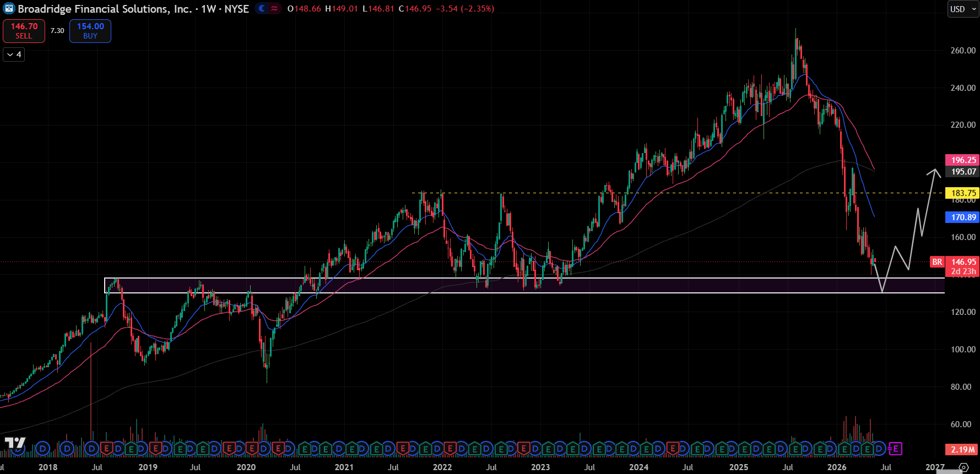Viewport: 980px width, 474px height.
Task: Click the 2026 time axis label
Action: (x=837, y=467)
